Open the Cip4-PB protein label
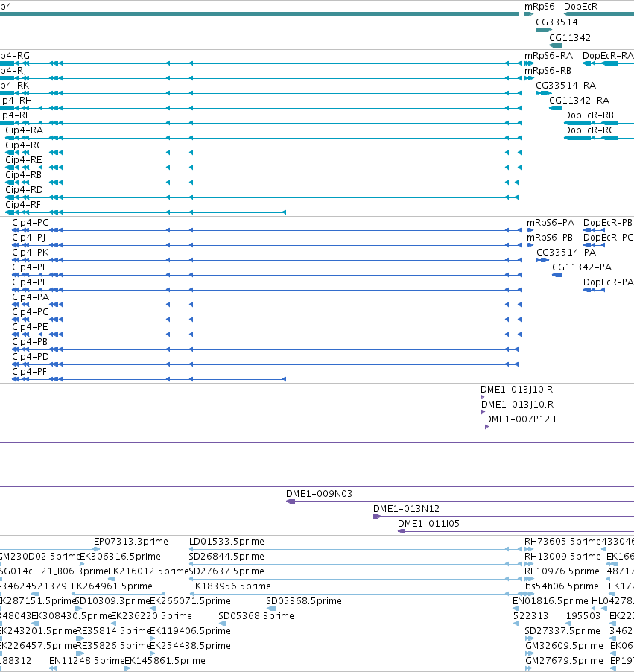Viewport: 634px width, 672px height. (x=30, y=342)
